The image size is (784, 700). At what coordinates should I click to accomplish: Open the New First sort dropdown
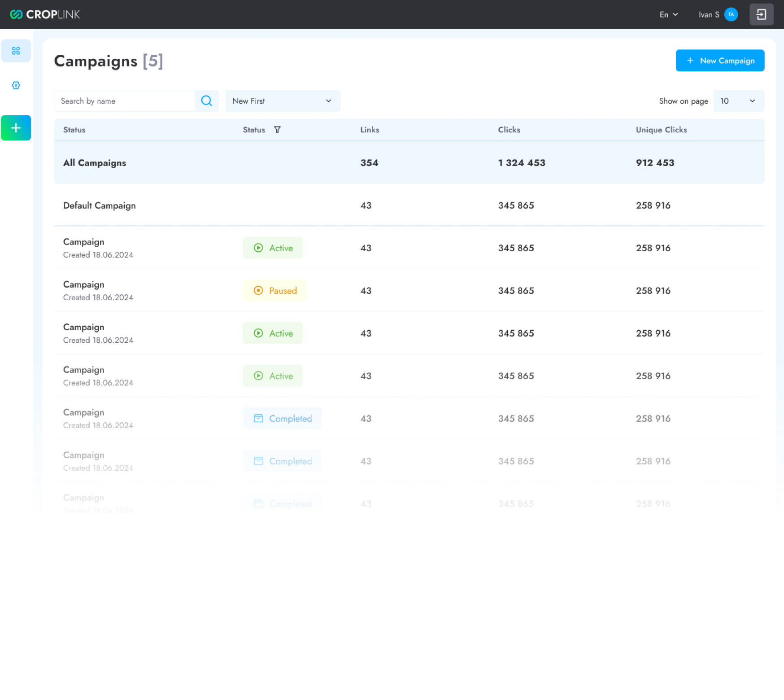click(x=283, y=101)
